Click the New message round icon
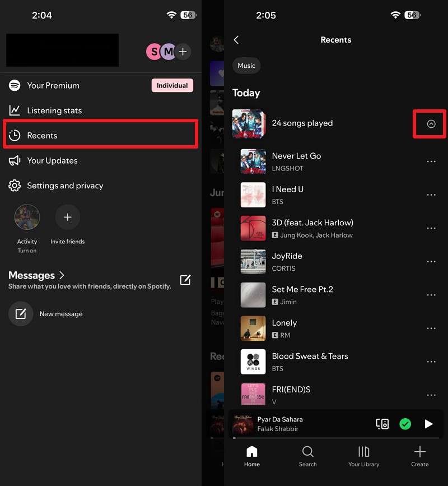 (21, 314)
